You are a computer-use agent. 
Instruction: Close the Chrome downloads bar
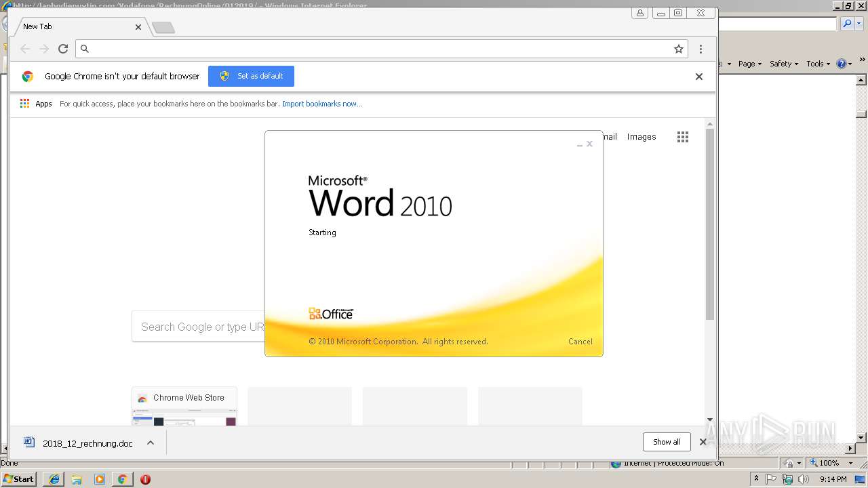(703, 442)
